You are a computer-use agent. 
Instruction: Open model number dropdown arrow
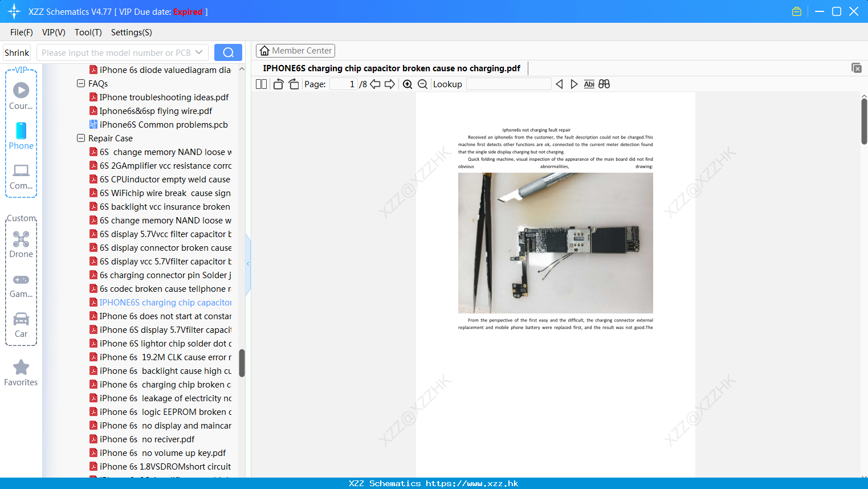[x=199, y=52]
